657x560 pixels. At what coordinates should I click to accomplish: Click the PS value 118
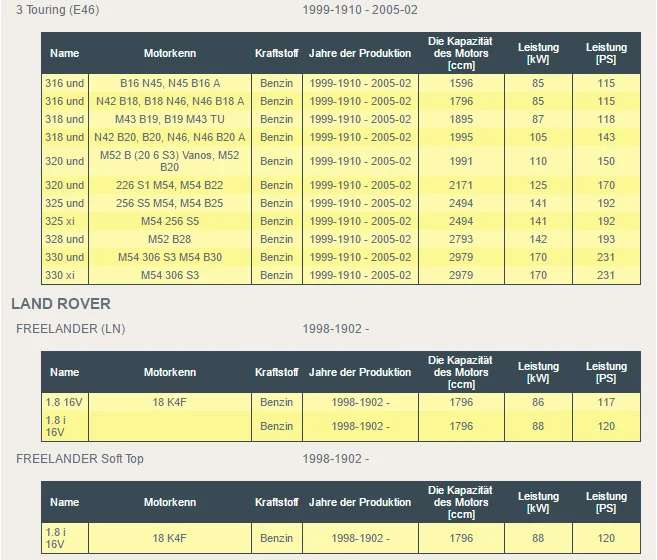coord(606,119)
